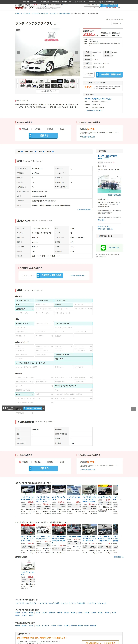Click 在庫確認・見積り依頼 button beside the price box
The height and width of the screenshot is (644, 138).
[x=109, y=74]
